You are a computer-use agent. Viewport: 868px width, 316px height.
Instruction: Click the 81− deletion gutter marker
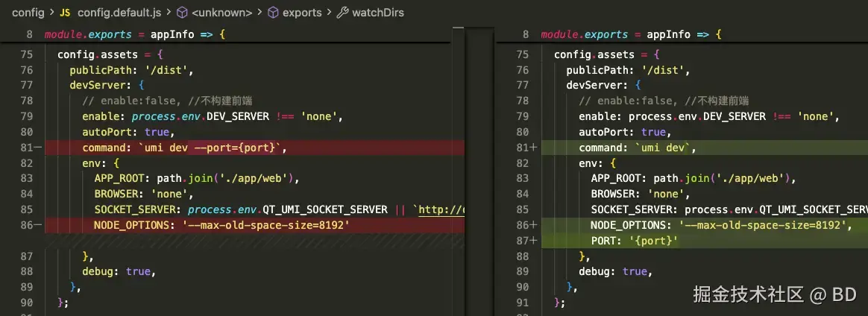[x=37, y=148]
